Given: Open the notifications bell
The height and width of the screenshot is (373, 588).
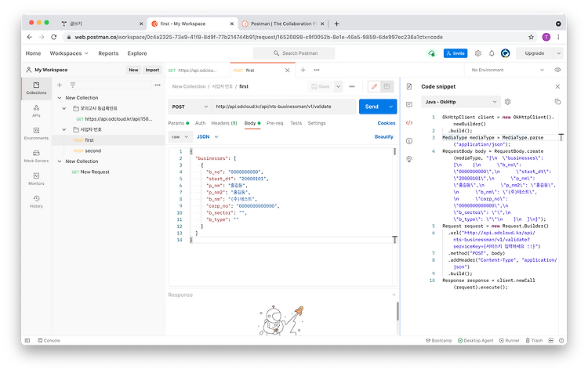Looking at the screenshot, I should pos(492,53).
